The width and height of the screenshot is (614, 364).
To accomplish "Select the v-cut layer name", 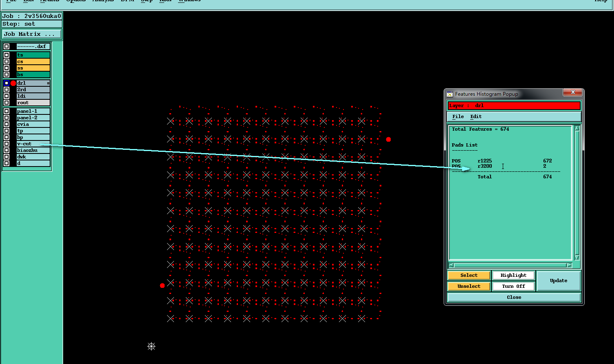I will [x=33, y=144].
